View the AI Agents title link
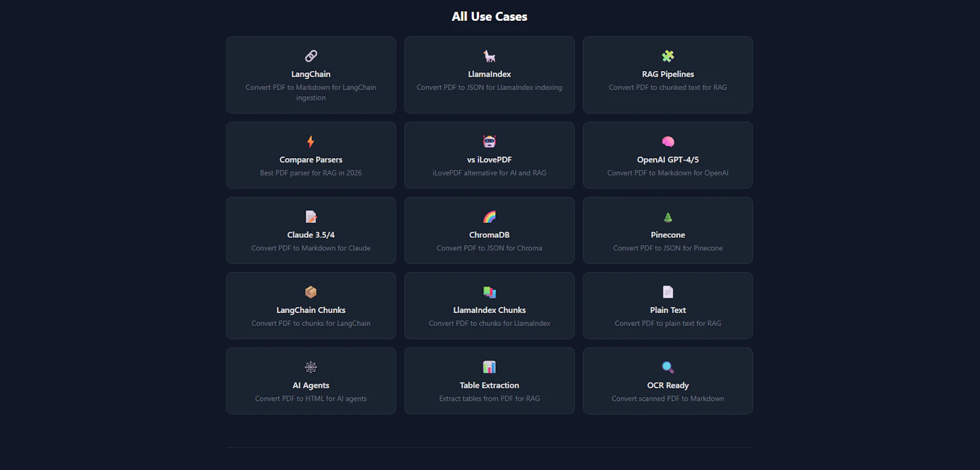980x470 pixels. pyautogui.click(x=311, y=386)
